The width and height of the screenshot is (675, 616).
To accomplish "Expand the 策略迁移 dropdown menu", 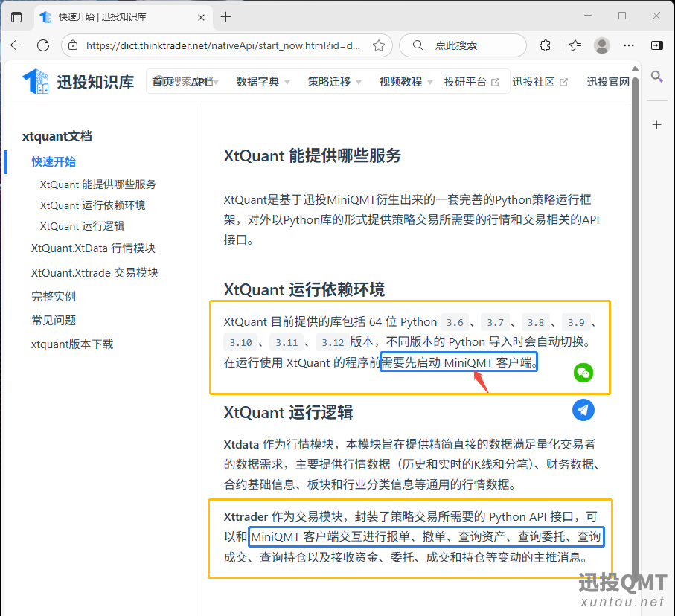I will [x=334, y=81].
